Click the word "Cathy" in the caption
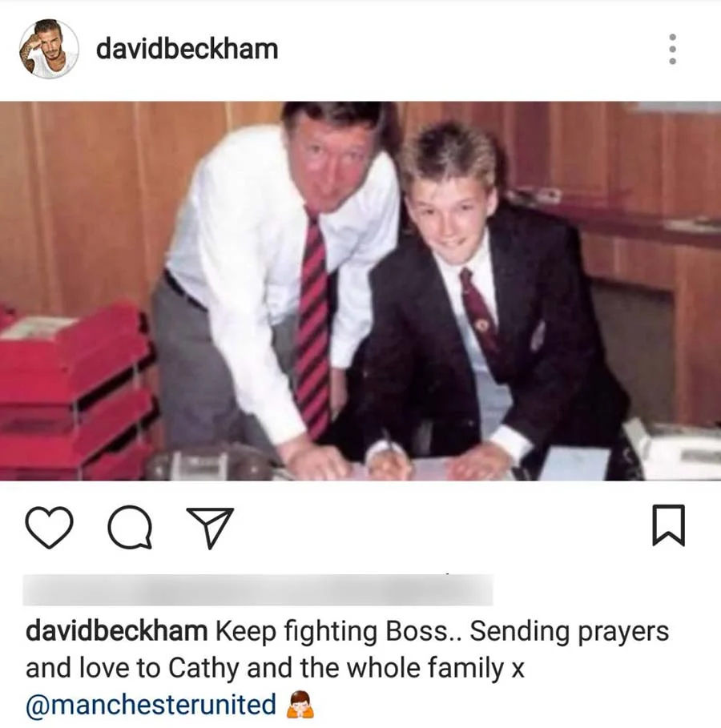This screenshot has height=728, width=721. click(x=203, y=669)
